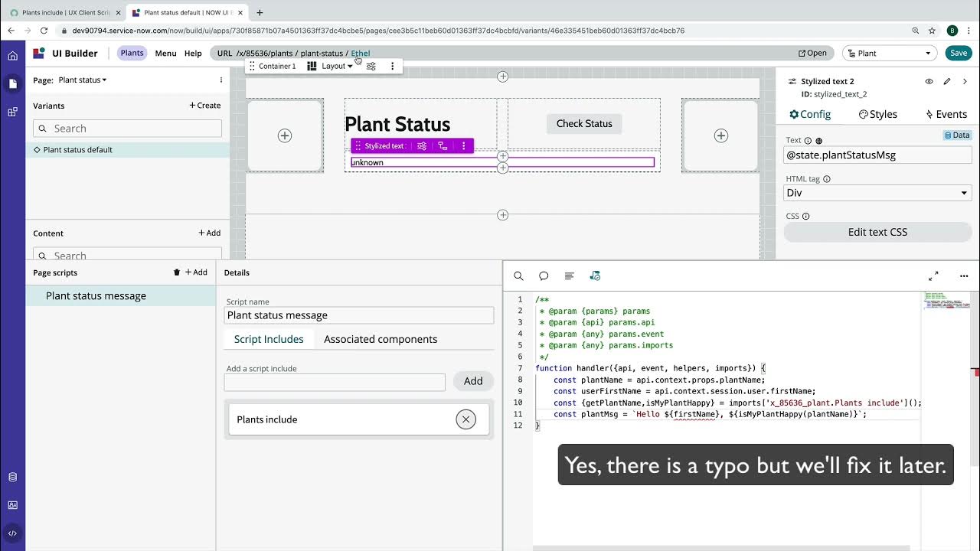Click the info icon next to HTML tag
The width and height of the screenshot is (980, 551).
pyautogui.click(x=827, y=179)
